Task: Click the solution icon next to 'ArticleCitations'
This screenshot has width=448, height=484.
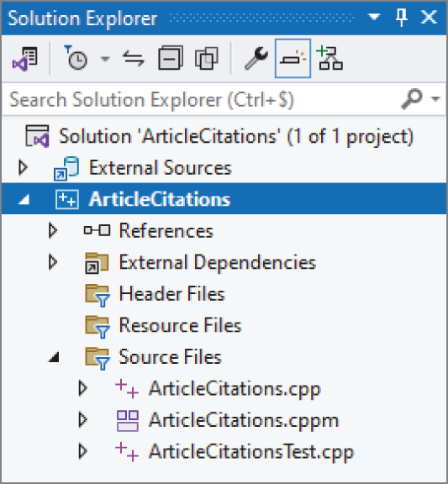Action: [37, 136]
